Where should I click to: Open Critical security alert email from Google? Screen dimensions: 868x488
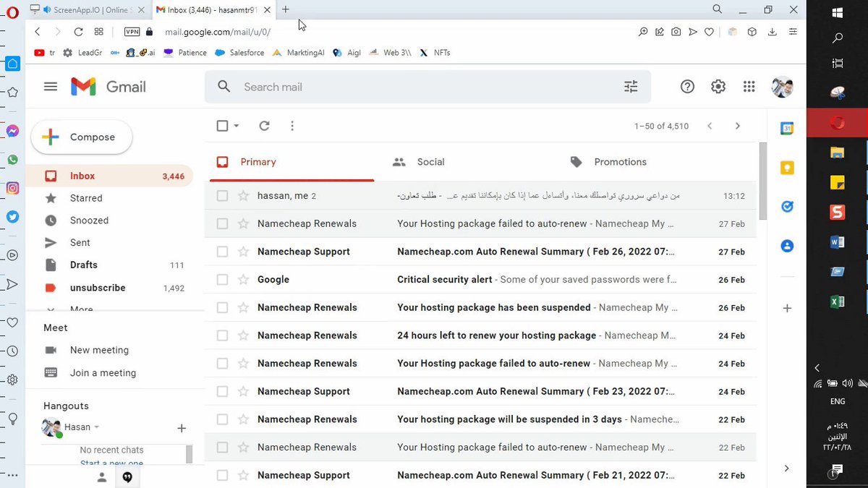tap(480, 280)
